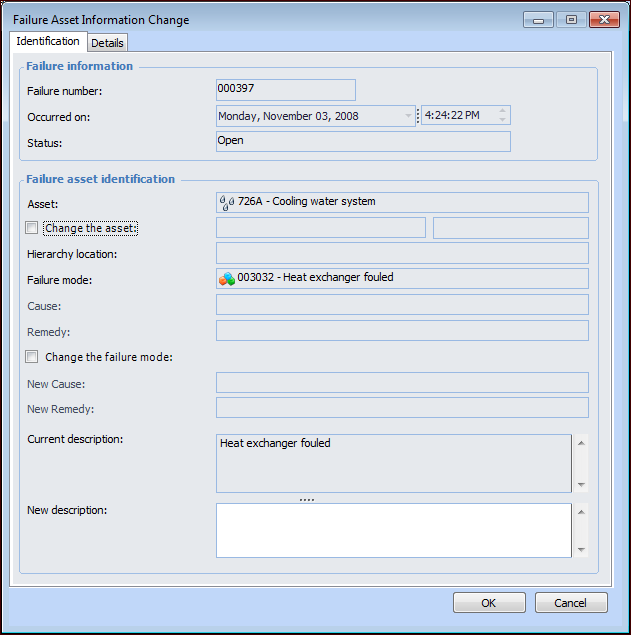Screen dimensions: 631x635
Task: Click the Current description label
Action: point(75,439)
